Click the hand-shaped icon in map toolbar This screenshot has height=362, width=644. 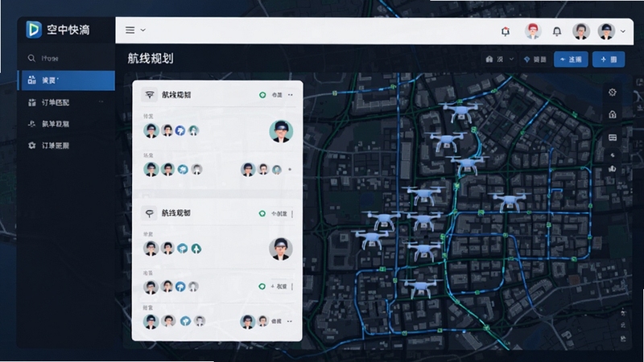613,168
